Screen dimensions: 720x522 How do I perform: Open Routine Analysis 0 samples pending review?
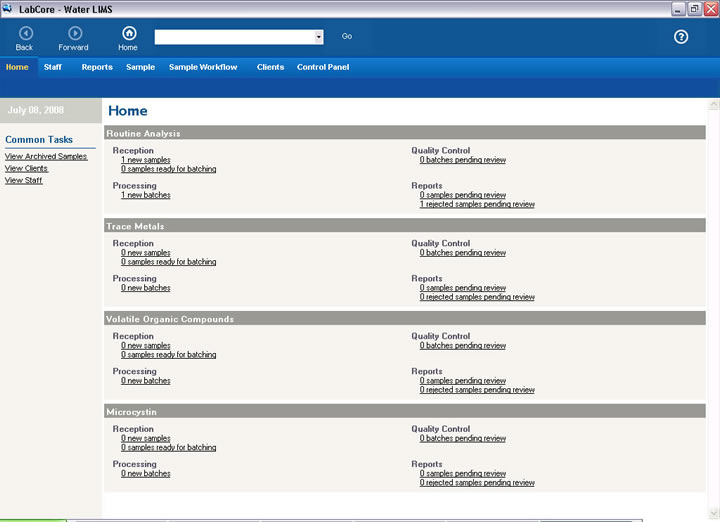pos(462,195)
